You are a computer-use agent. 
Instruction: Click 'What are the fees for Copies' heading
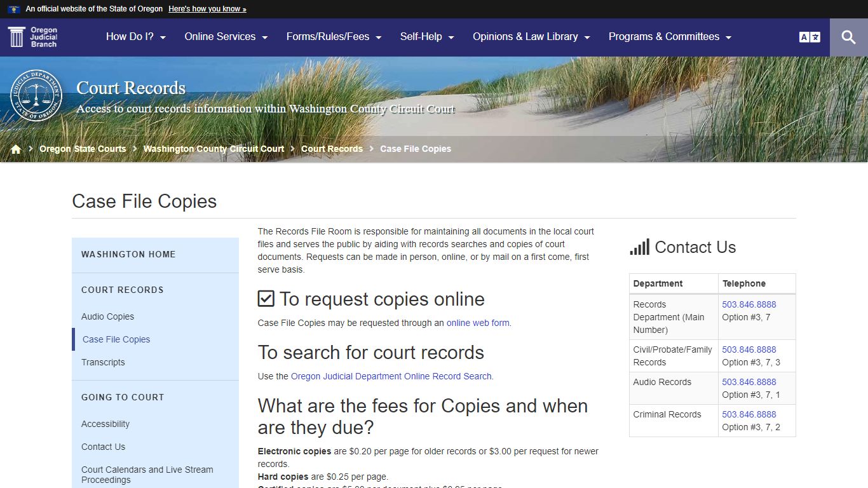point(423,416)
